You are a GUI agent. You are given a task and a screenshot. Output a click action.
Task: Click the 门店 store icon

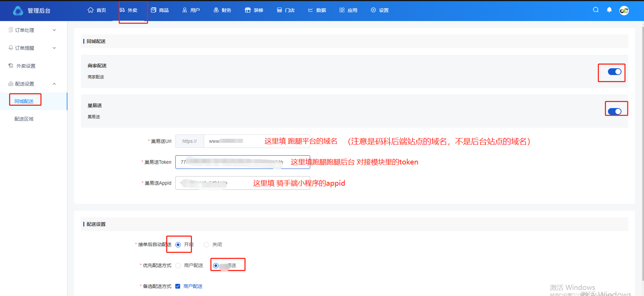click(x=279, y=10)
